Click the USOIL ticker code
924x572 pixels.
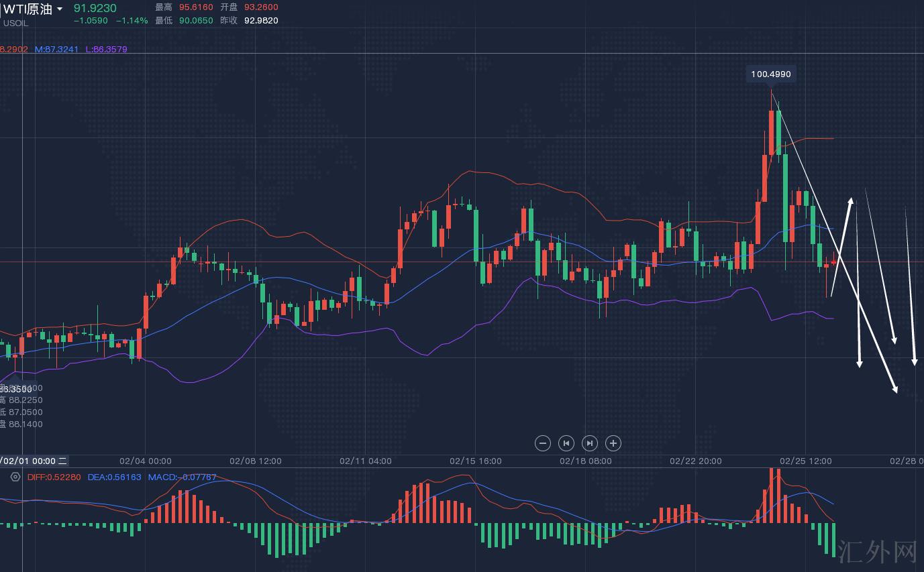[x=15, y=23]
